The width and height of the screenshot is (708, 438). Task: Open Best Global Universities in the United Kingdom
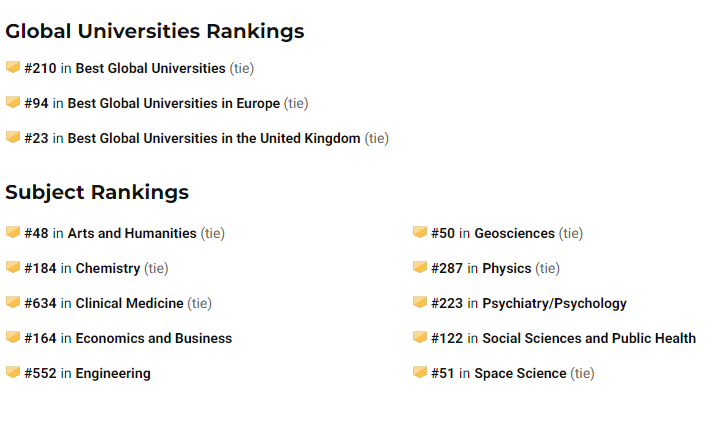[x=214, y=138]
